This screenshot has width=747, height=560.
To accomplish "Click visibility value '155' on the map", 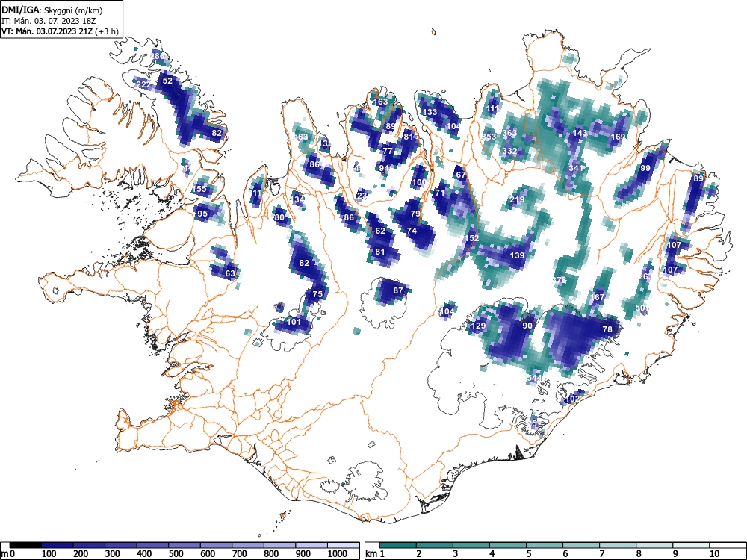I will point(199,189).
